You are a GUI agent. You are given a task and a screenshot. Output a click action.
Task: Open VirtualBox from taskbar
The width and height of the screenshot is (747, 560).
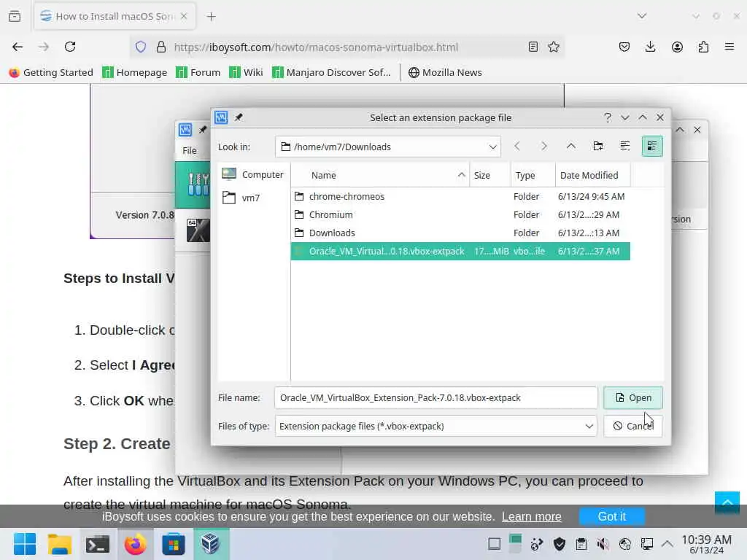[x=211, y=544]
